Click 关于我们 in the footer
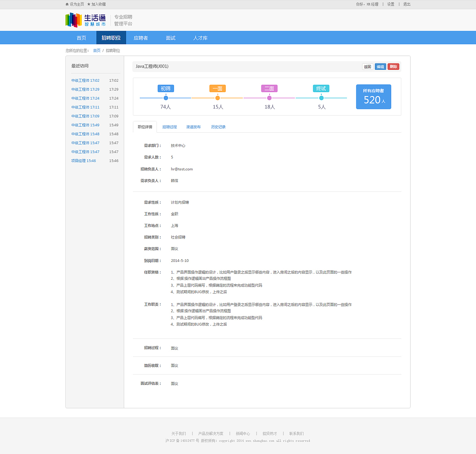The width and height of the screenshot is (476, 454). pyautogui.click(x=178, y=434)
